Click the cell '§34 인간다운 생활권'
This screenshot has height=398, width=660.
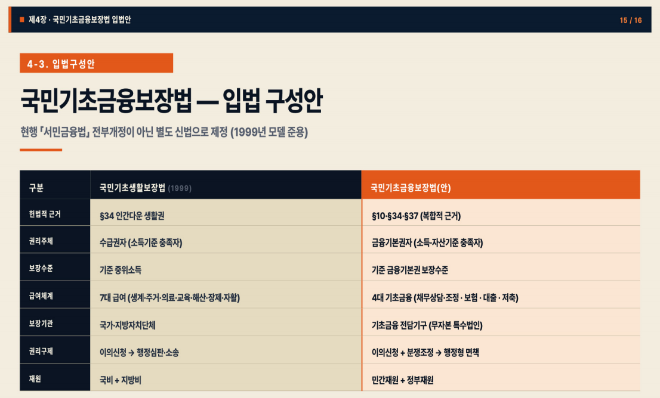(226, 213)
